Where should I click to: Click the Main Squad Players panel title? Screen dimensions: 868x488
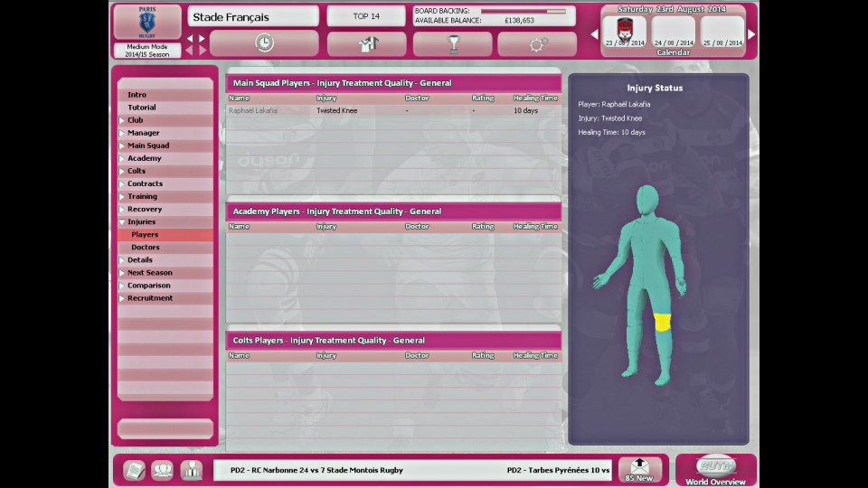tap(342, 83)
